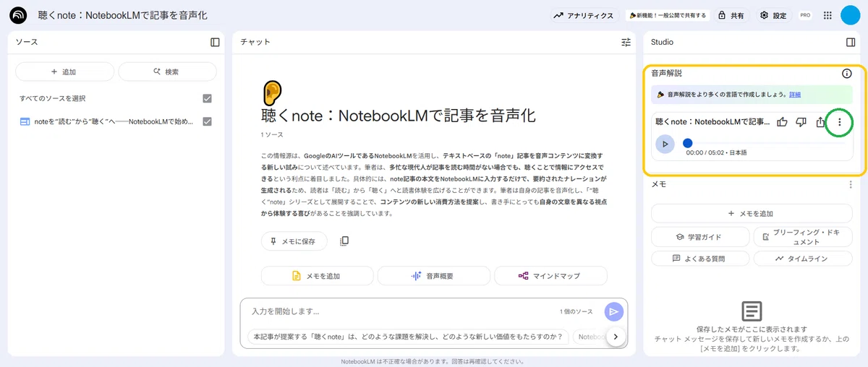Generate よくある質問 FAQ
This screenshot has height=367, width=868.
click(x=699, y=258)
